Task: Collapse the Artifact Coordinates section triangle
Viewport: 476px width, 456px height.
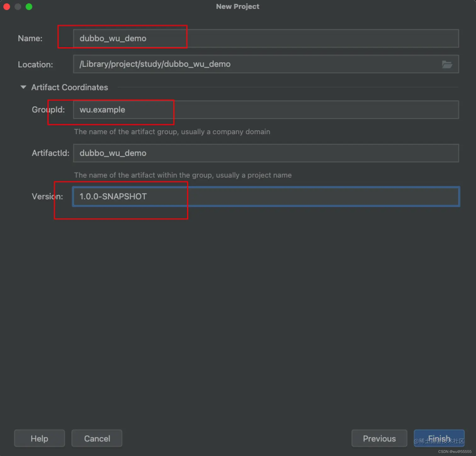Action: coord(23,87)
